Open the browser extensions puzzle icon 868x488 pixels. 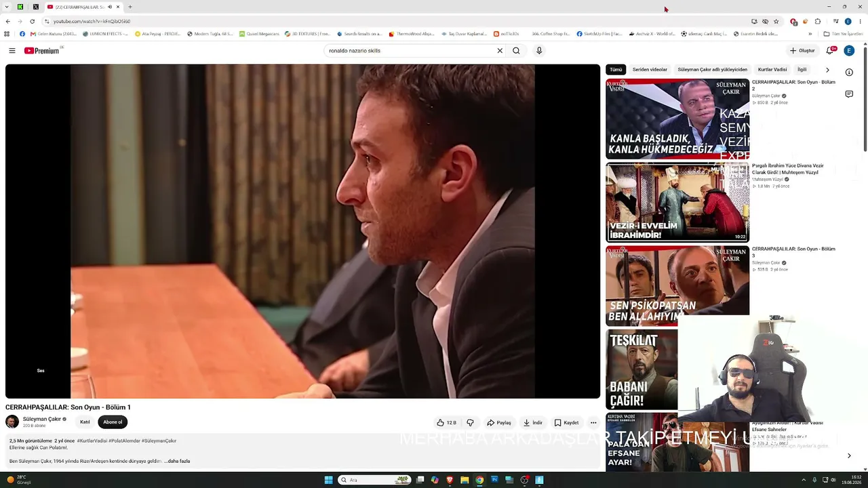point(817,21)
